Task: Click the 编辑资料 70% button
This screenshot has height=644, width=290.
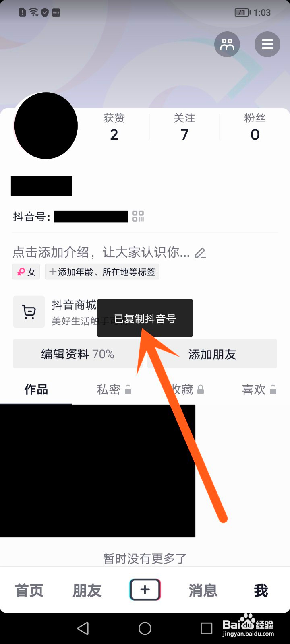Action: click(78, 354)
